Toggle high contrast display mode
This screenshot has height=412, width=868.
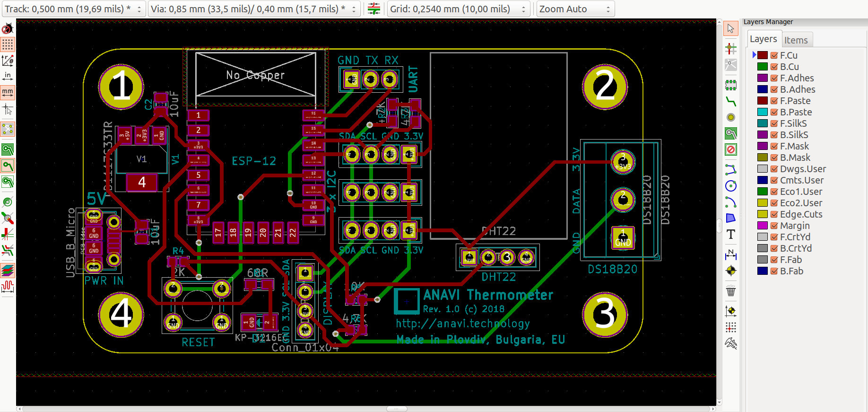(8, 250)
